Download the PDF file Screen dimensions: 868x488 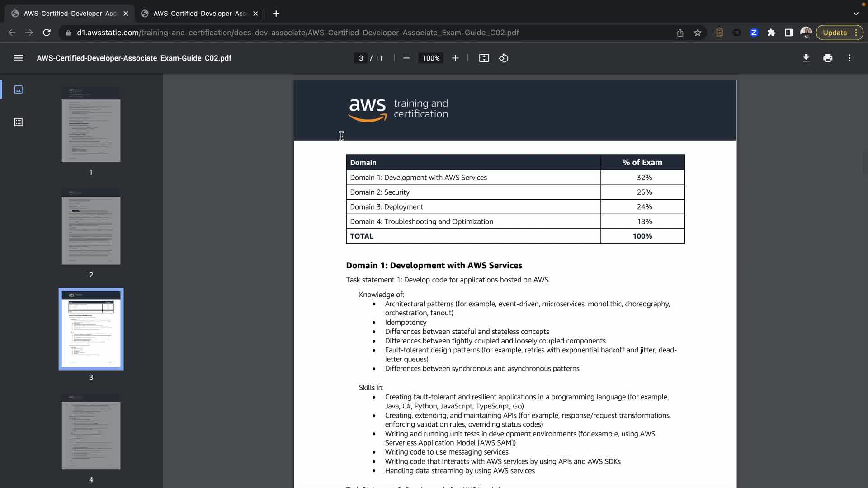pyautogui.click(x=806, y=58)
